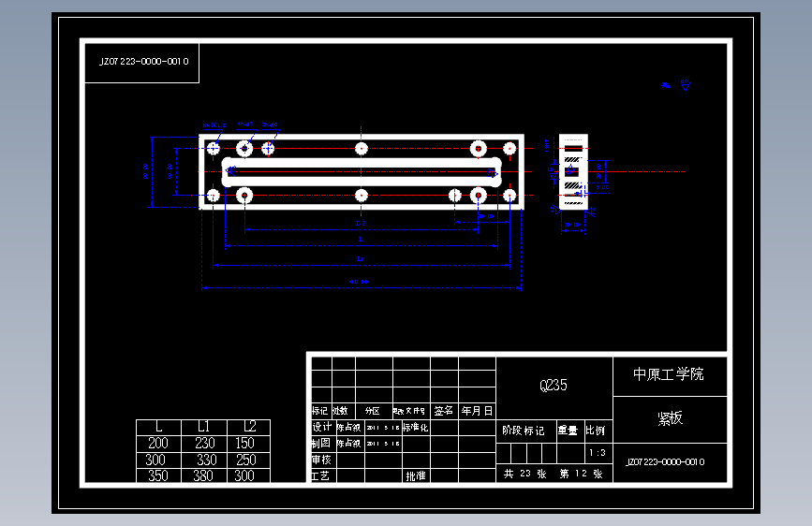
Task: Click the 300 value in the L column
Action: (155, 460)
